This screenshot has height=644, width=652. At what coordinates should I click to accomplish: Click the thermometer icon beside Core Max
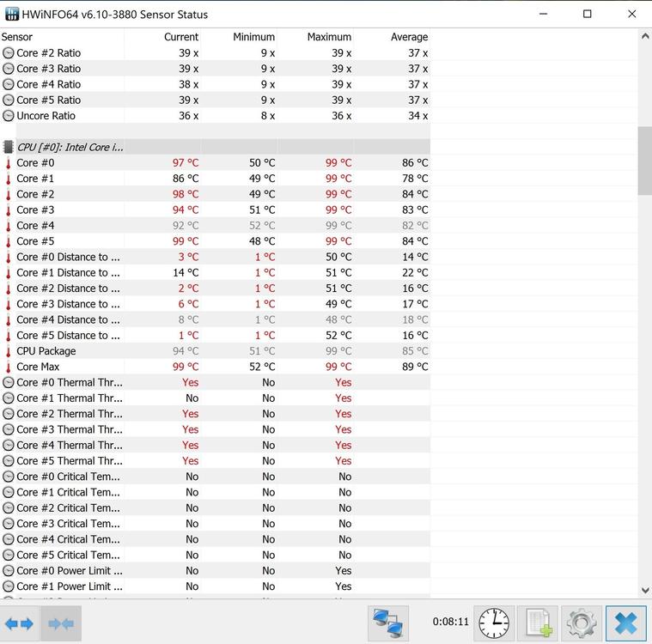(x=9, y=367)
